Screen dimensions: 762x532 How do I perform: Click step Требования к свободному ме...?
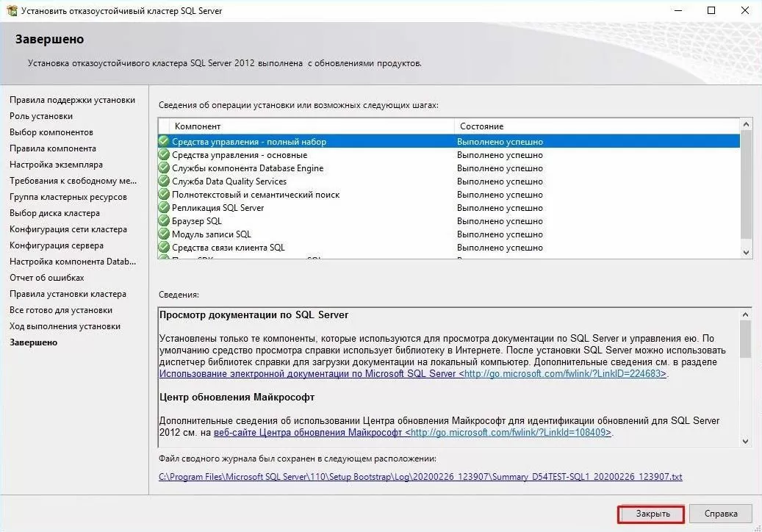pos(73,180)
